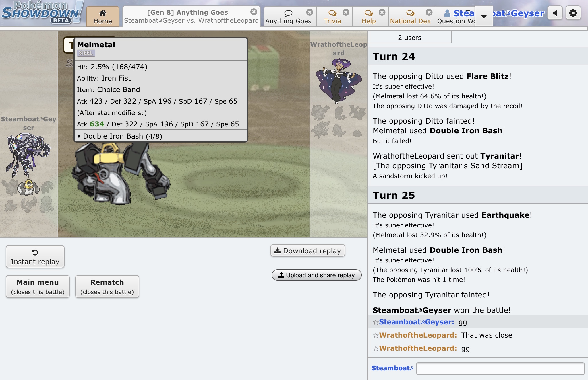
Task: Click the opposing trainer avatar sprite
Action: click(x=339, y=80)
